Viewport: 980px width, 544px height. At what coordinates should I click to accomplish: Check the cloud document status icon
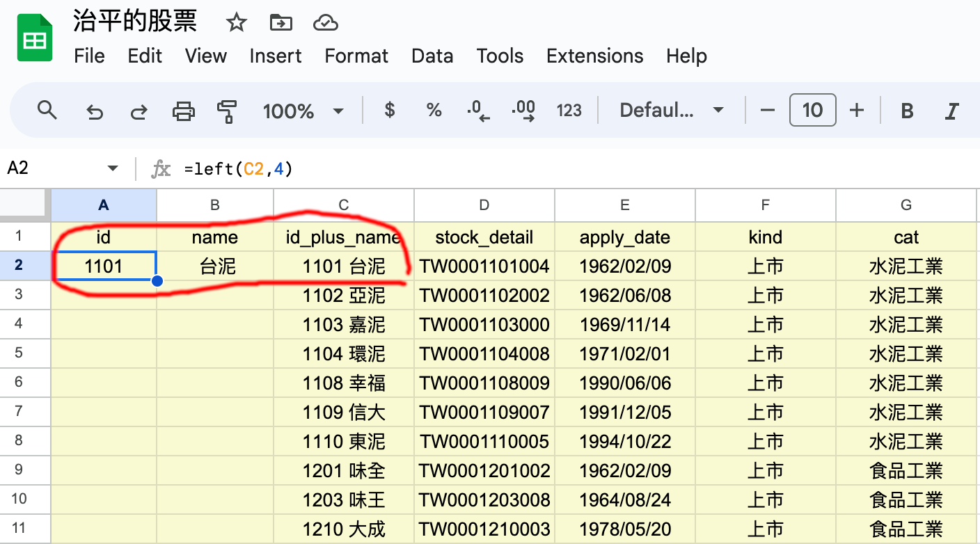pos(325,23)
